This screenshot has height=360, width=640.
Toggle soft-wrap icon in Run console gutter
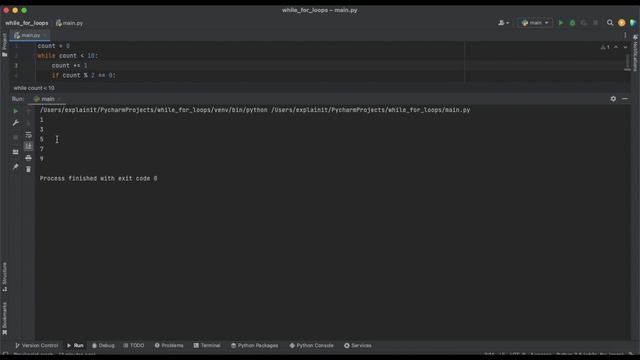[x=28, y=135]
